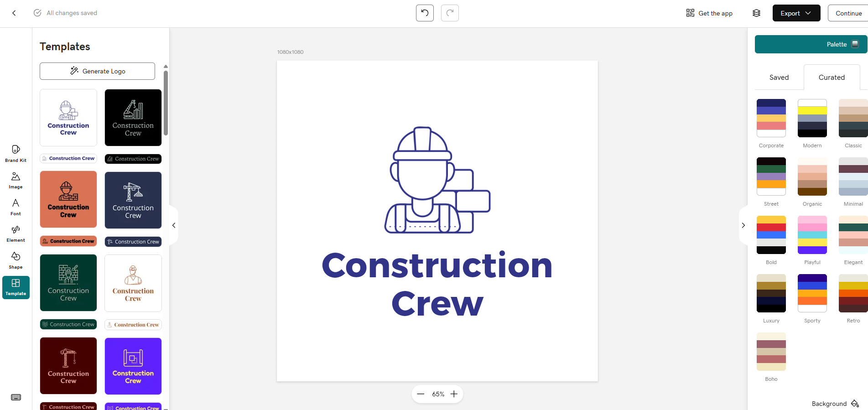The height and width of the screenshot is (410, 868).
Task: Zoom out with the minus icon
Action: click(x=421, y=394)
